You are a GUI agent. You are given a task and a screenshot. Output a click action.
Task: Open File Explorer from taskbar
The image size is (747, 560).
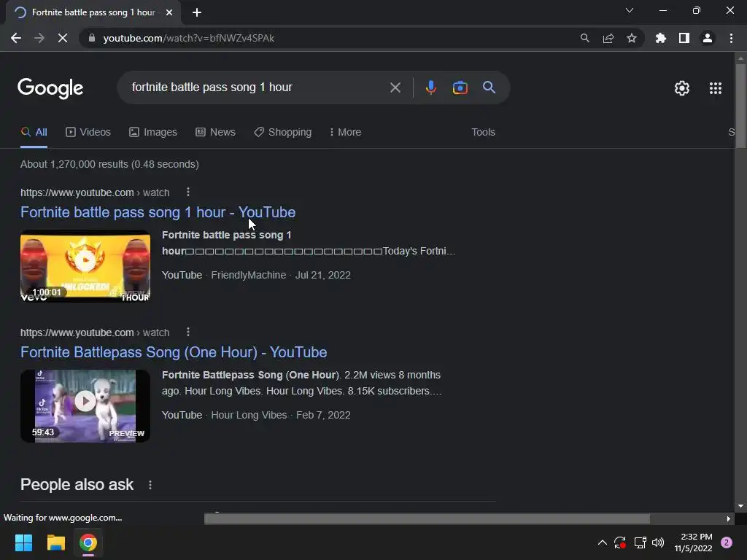coord(55,542)
